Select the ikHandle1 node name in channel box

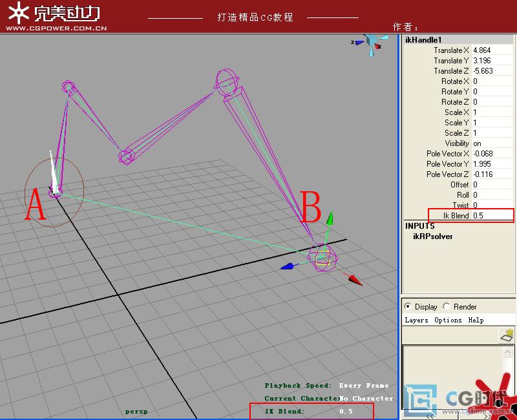[x=423, y=40]
